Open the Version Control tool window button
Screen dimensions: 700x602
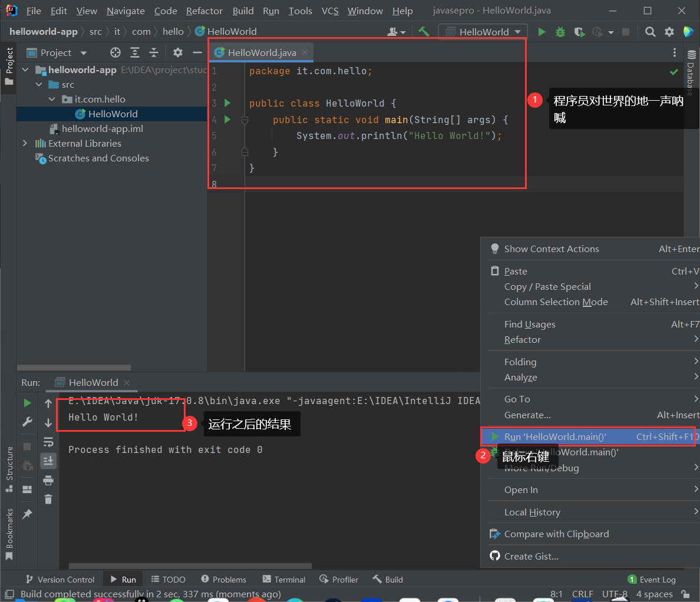pyautogui.click(x=60, y=579)
